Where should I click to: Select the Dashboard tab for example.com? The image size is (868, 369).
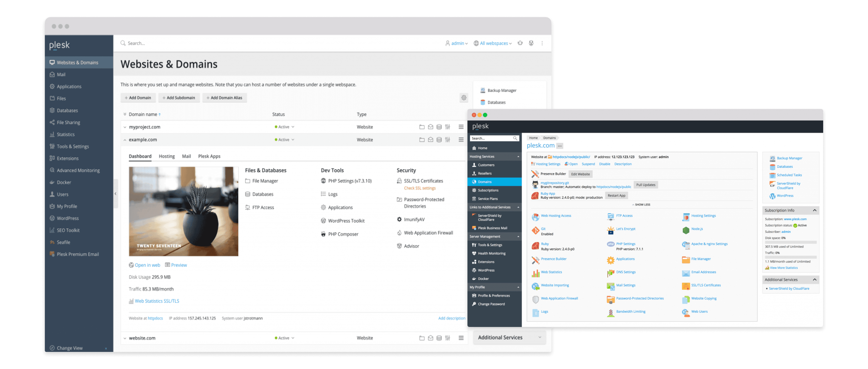[140, 156]
